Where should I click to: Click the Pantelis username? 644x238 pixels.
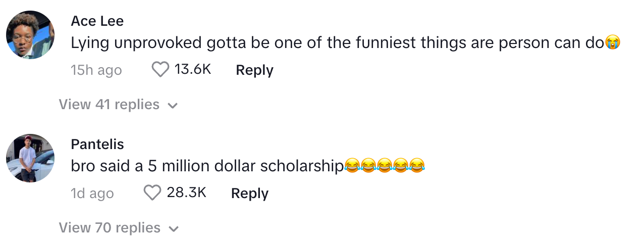97,145
